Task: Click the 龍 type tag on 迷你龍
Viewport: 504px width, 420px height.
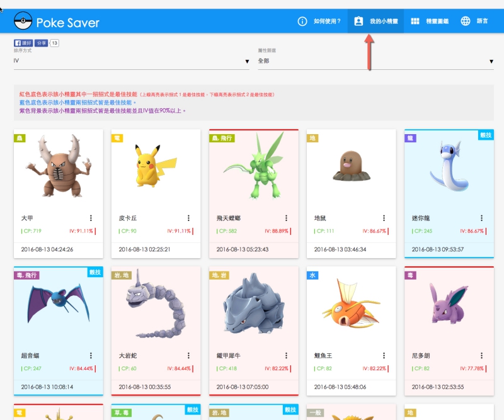Action: (411, 138)
